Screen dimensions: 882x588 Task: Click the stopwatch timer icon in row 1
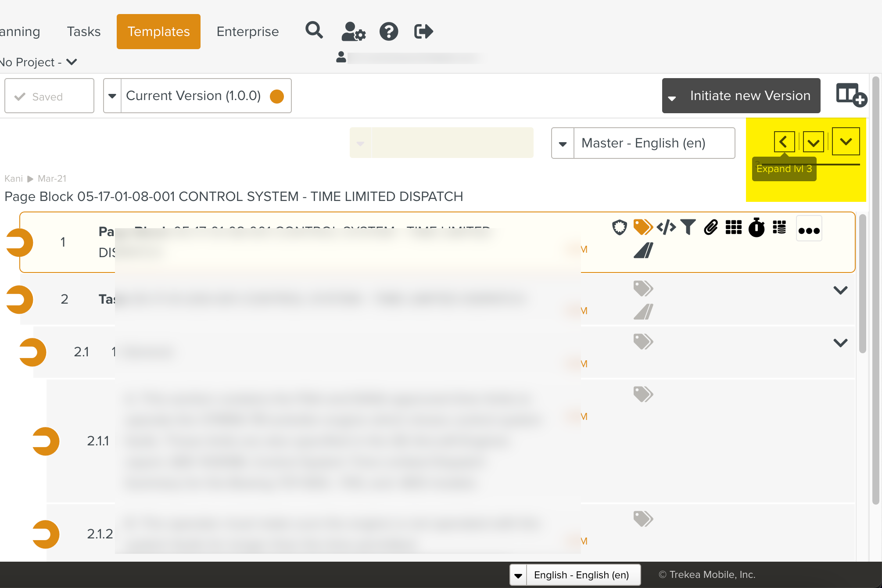pos(757,228)
